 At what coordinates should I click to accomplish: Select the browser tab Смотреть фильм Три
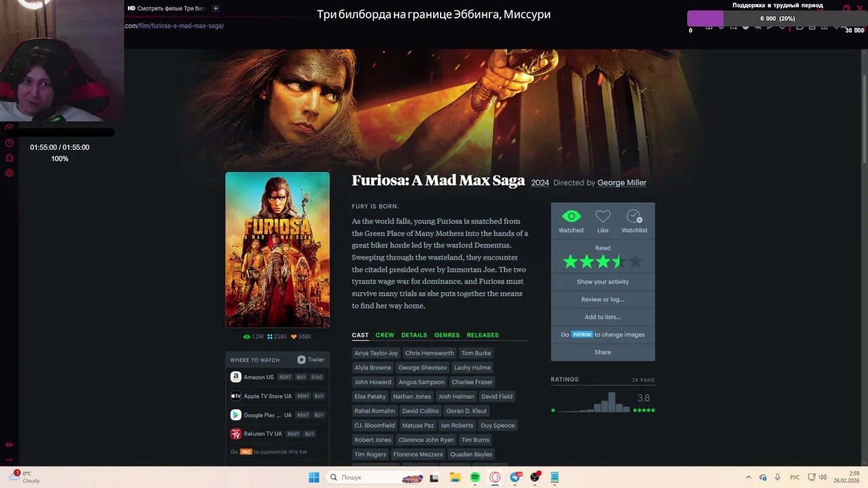click(167, 8)
